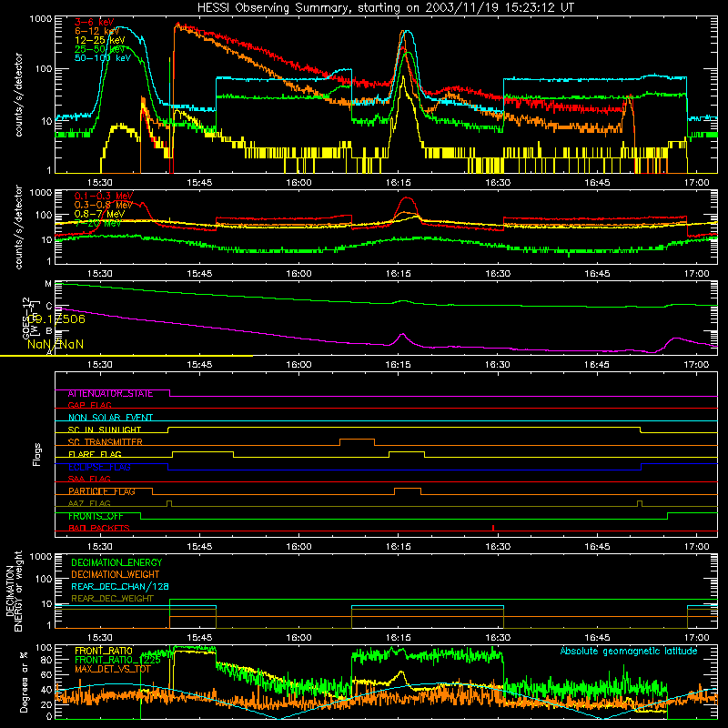Click the 16:30 tick label under decimation panel
Viewport: 728px width, 728px height.
[498, 638]
